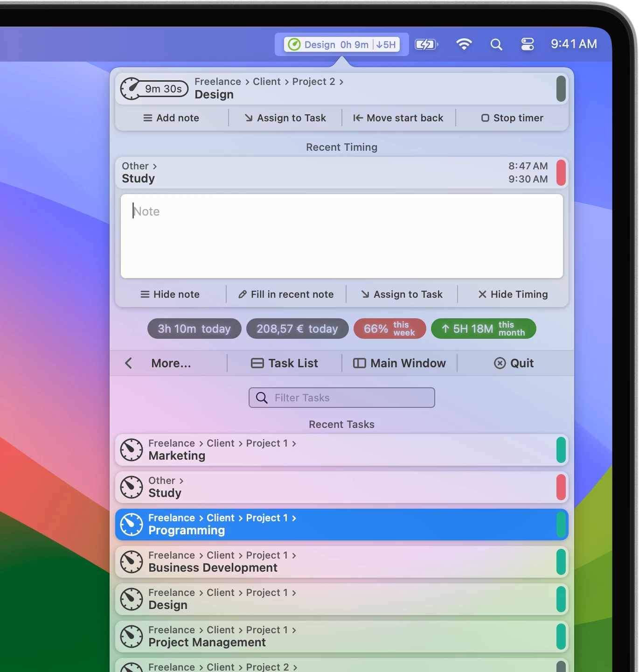This screenshot has width=639, height=672.
Task: Stop the running Design timer
Action: (x=512, y=118)
